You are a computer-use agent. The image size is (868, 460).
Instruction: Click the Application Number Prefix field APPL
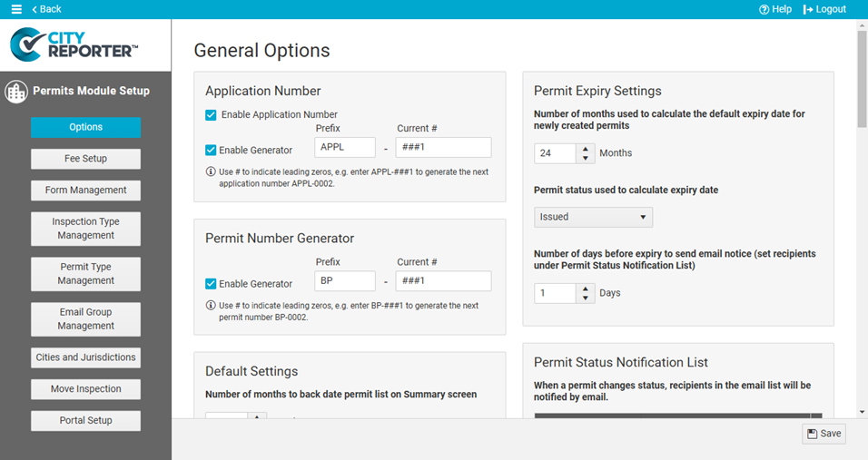point(345,147)
